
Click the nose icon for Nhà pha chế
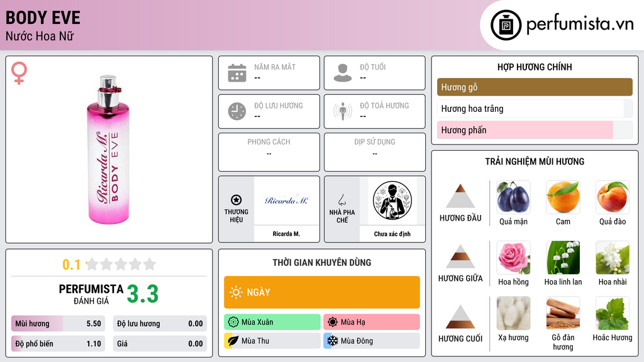point(341,200)
